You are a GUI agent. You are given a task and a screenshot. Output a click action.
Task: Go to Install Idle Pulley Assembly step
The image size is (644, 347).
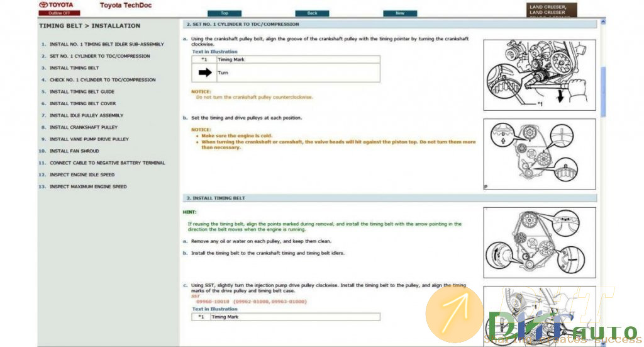tap(86, 115)
